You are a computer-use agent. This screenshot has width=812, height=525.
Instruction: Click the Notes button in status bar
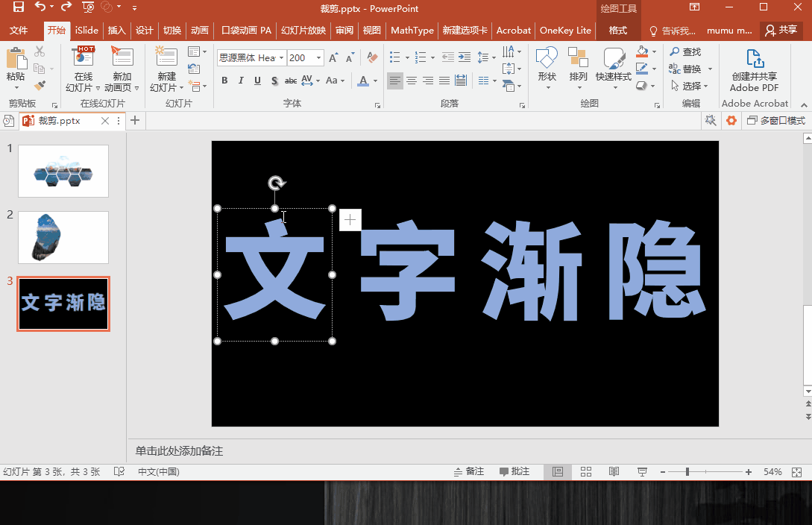click(469, 472)
